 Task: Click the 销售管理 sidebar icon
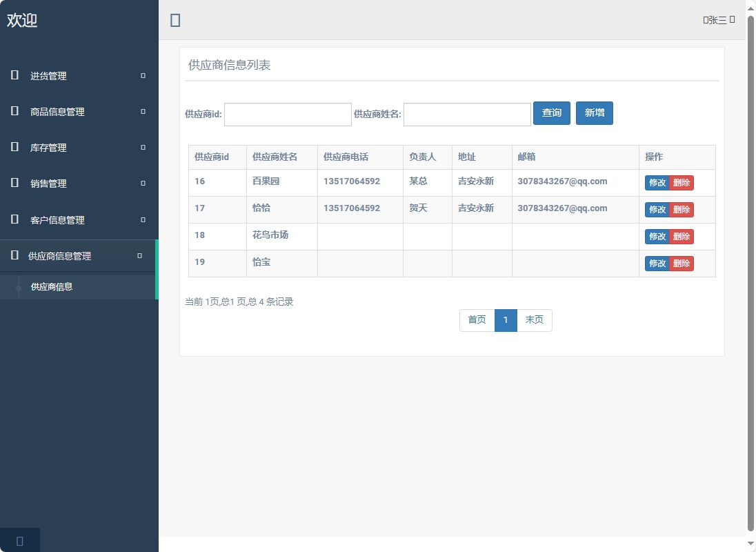click(14, 183)
